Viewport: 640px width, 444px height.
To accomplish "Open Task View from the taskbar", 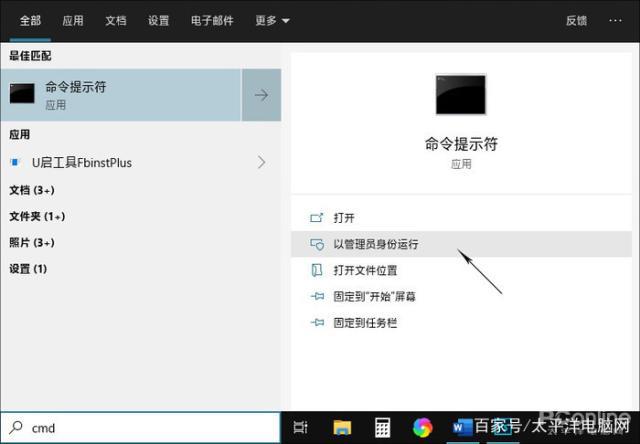I will pos(299,428).
